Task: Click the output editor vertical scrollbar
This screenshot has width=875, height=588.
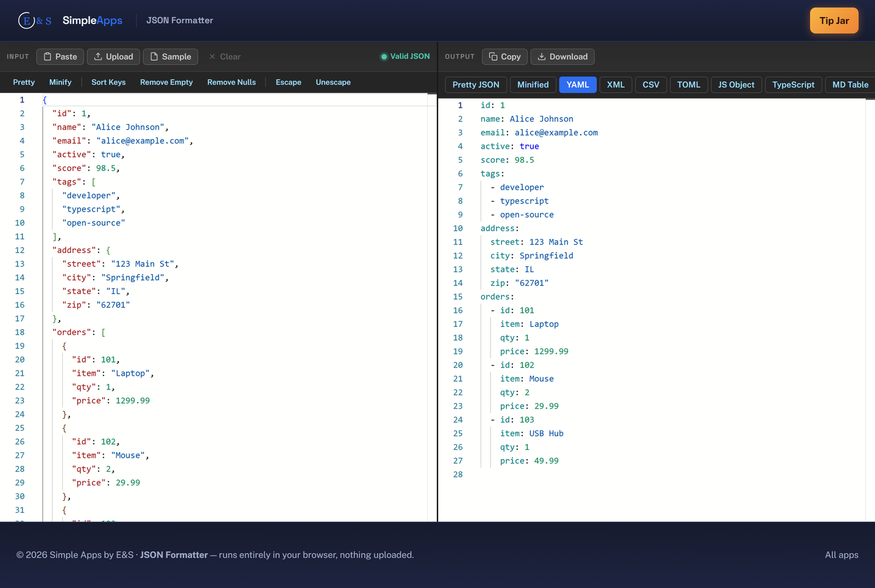Action: point(870,310)
